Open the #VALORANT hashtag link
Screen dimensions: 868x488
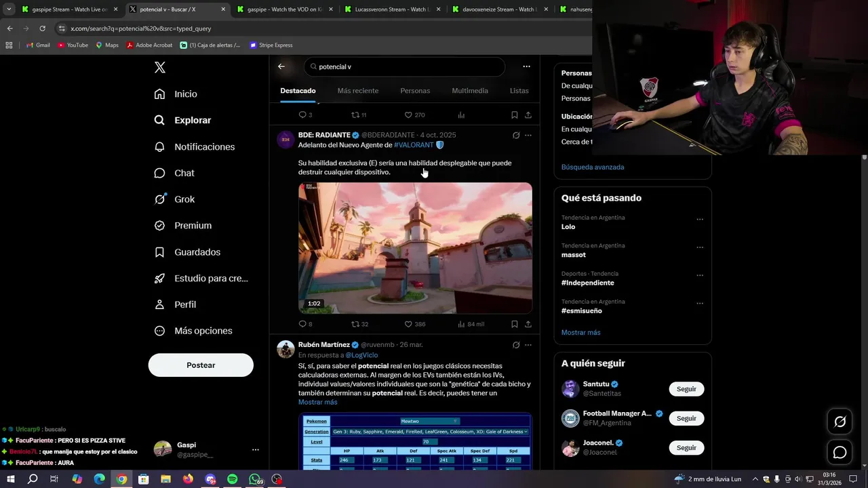414,145
